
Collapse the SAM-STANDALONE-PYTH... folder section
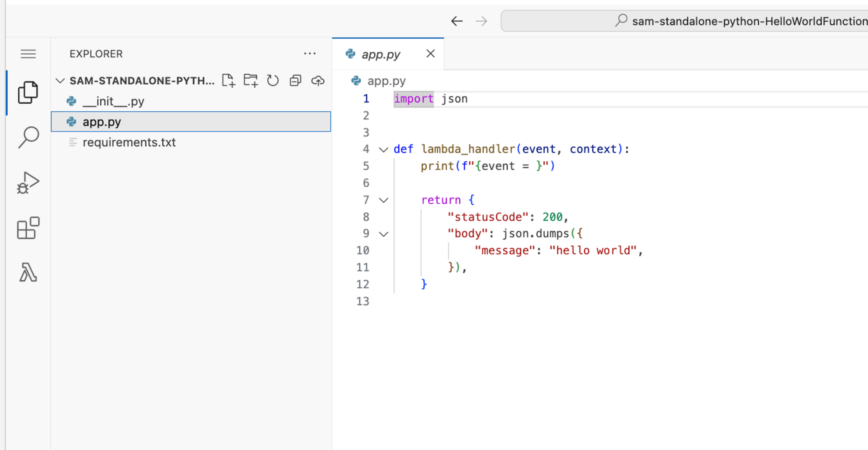(x=60, y=81)
